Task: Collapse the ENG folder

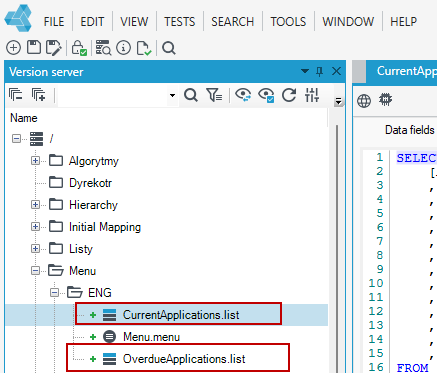Action: click(x=54, y=293)
